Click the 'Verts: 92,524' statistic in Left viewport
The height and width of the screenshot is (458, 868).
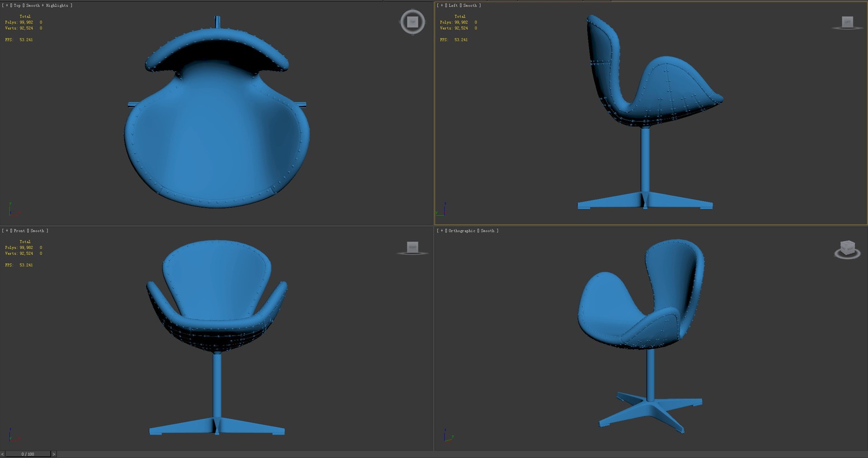pyautogui.click(x=454, y=28)
